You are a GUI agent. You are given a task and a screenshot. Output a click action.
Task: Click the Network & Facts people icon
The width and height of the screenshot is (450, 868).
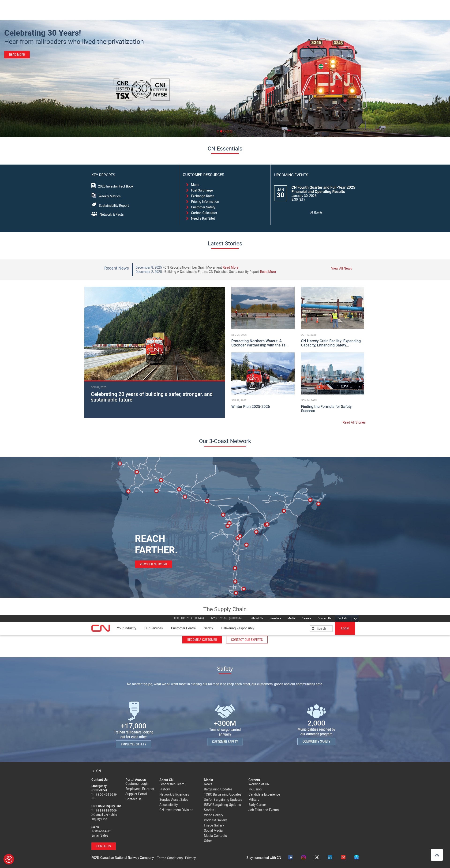point(94,214)
